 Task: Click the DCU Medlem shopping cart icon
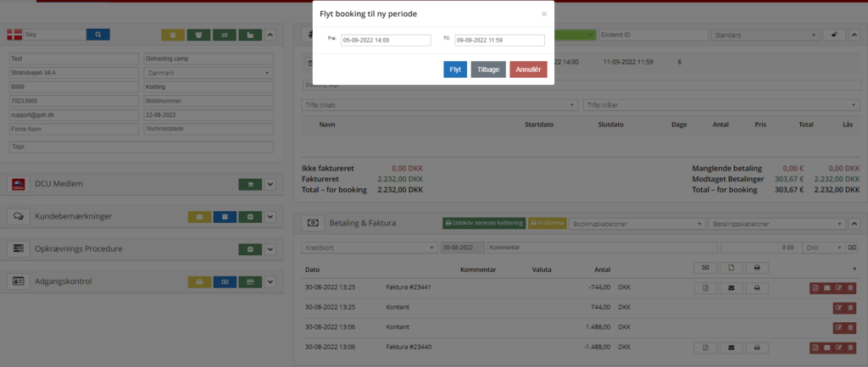click(250, 184)
